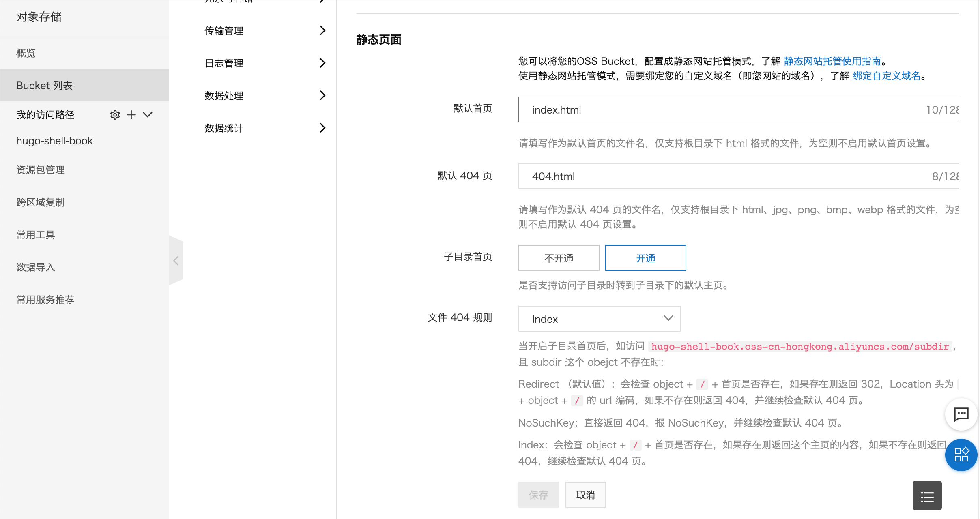Open the hugo-shell-book bucket shortcut
Image resolution: width=980 pixels, height=519 pixels.
click(x=54, y=141)
